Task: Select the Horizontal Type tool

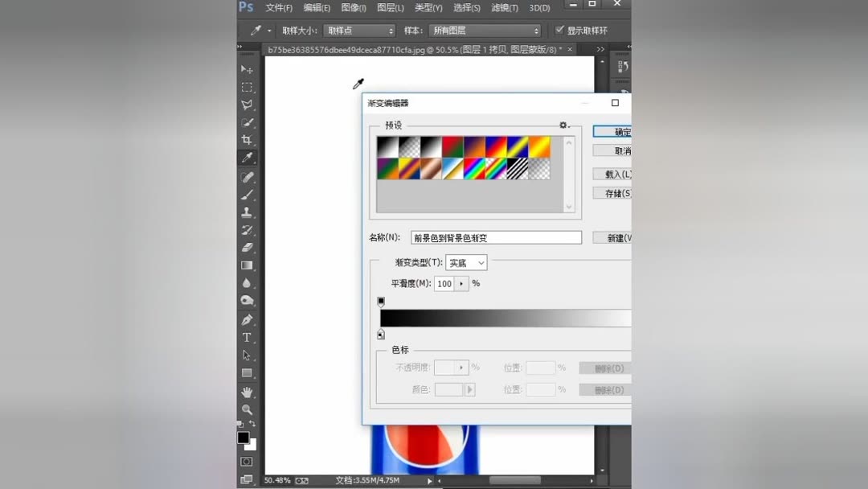Action: click(x=247, y=338)
